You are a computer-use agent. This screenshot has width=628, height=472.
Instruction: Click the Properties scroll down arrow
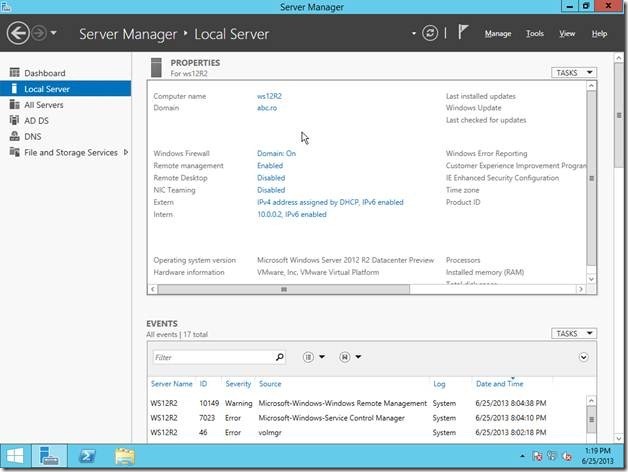pyautogui.click(x=592, y=279)
